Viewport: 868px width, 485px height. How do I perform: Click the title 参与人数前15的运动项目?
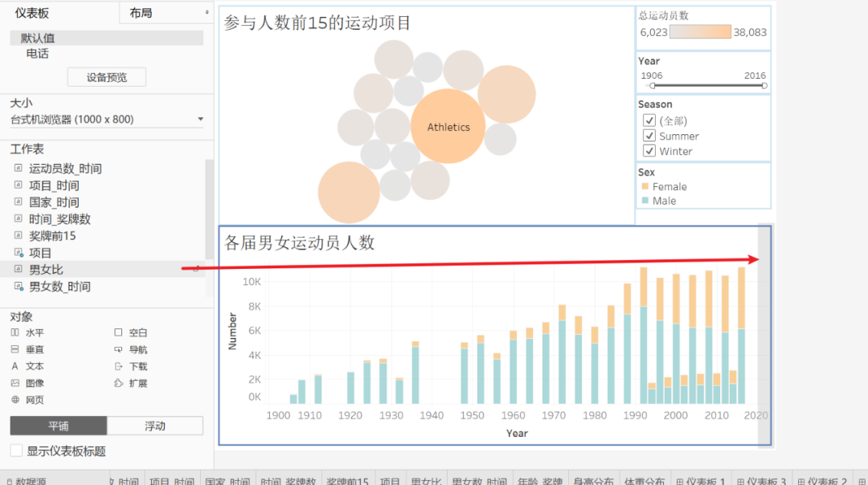click(x=317, y=22)
